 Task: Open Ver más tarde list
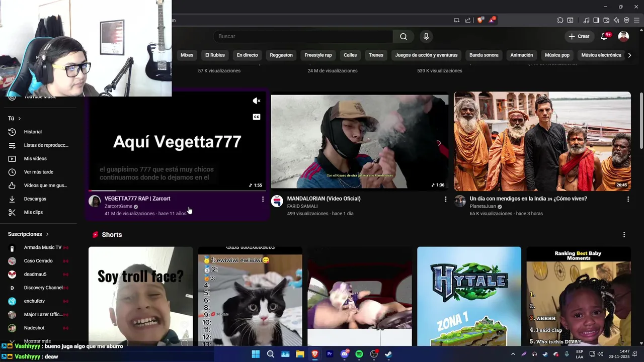point(38,172)
